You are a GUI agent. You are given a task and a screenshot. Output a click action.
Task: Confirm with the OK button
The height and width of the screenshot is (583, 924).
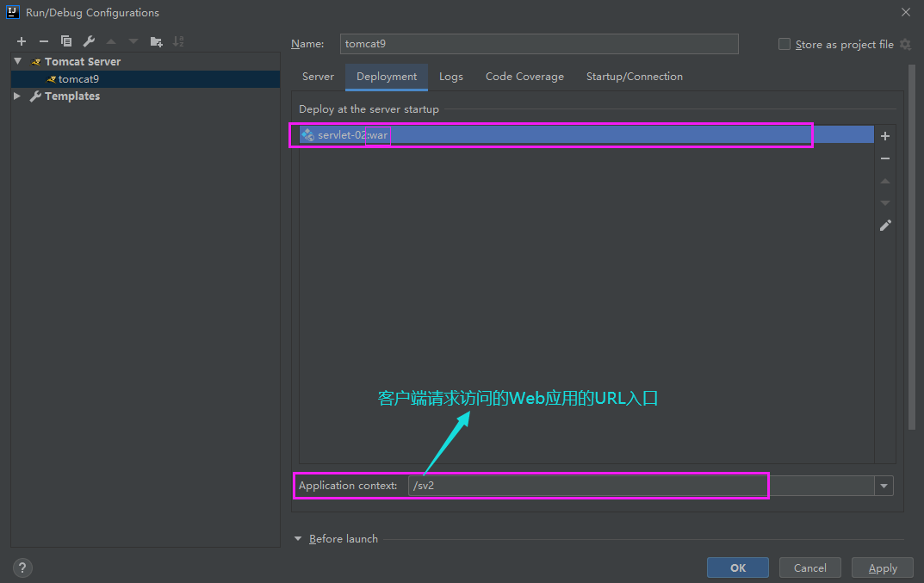tap(738, 567)
